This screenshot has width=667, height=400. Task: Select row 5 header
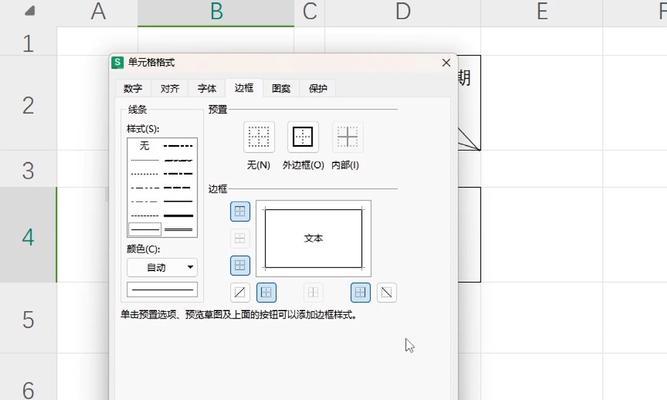(x=28, y=318)
